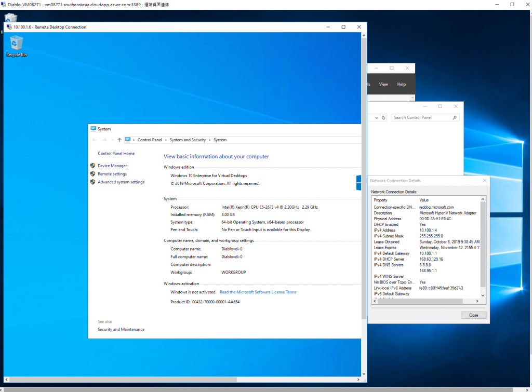
Task: Open the address bar dropdown in Control Panel
Action: pos(376,118)
